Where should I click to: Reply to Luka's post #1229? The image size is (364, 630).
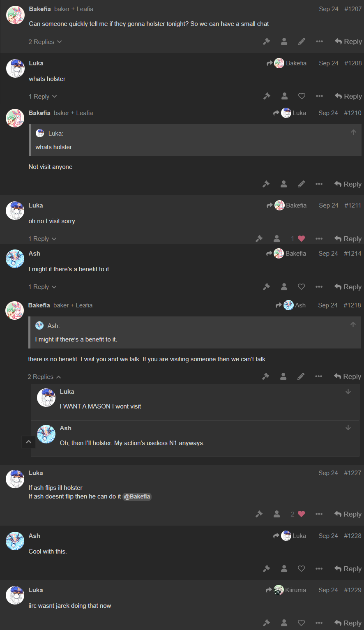click(x=348, y=623)
